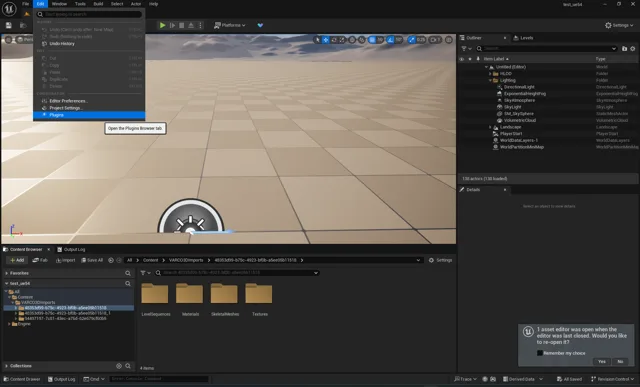Save the current level with the floppy icon
Screen dimensions: 640x387
point(9,25)
